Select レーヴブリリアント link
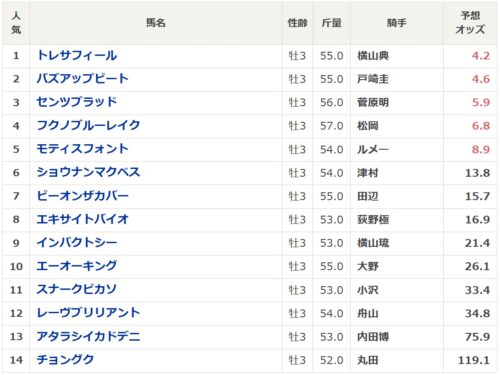500x375 pixels. [x=88, y=313]
